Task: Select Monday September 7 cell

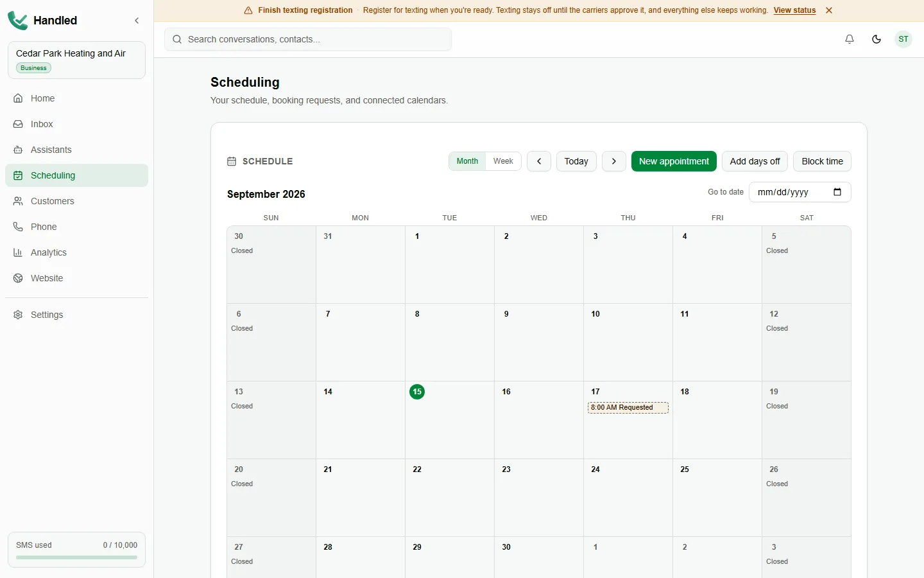Action: [361, 342]
